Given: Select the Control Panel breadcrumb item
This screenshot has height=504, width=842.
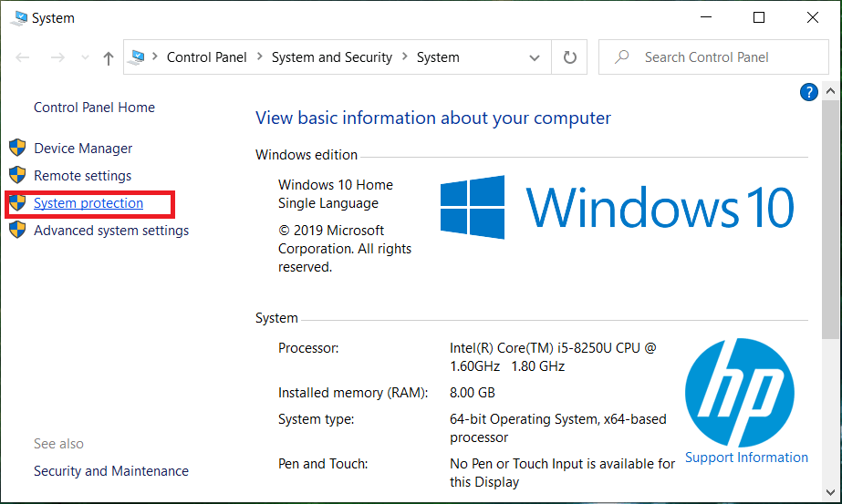Looking at the screenshot, I should (206, 57).
